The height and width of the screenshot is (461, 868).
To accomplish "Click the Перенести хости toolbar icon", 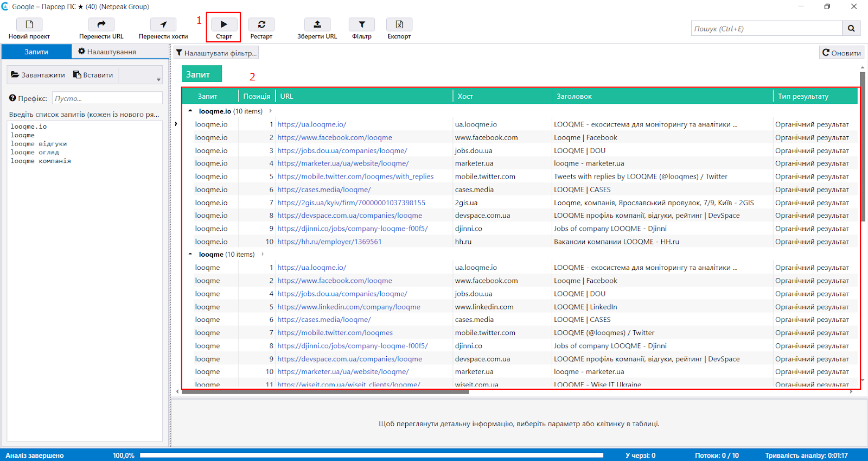I will [x=163, y=24].
